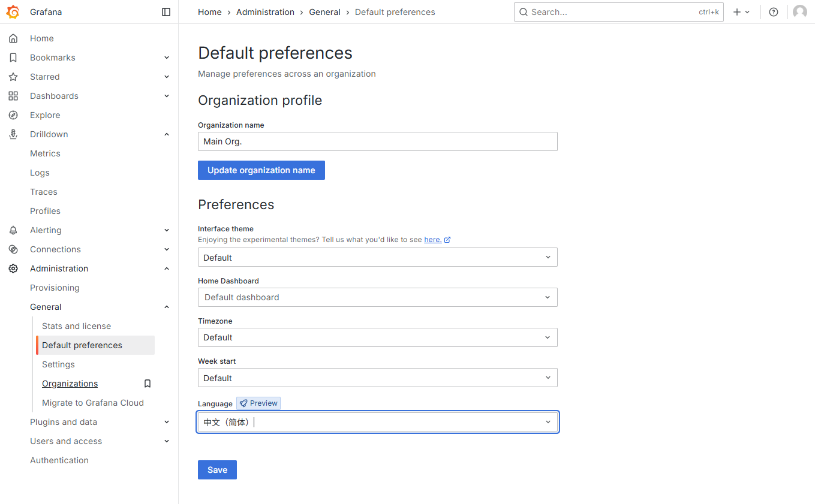Screen dimensions: 815x504
Task: Click the search magnifier icon
Action: point(524,12)
